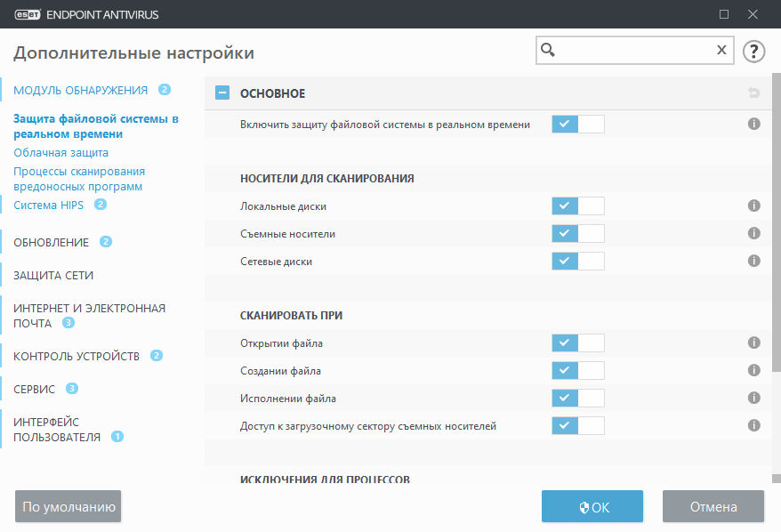This screenshot has height=532, width=781.
Task: Click badge 2 next to ОБНОВЛЕНИЕ
Action: 106,242
